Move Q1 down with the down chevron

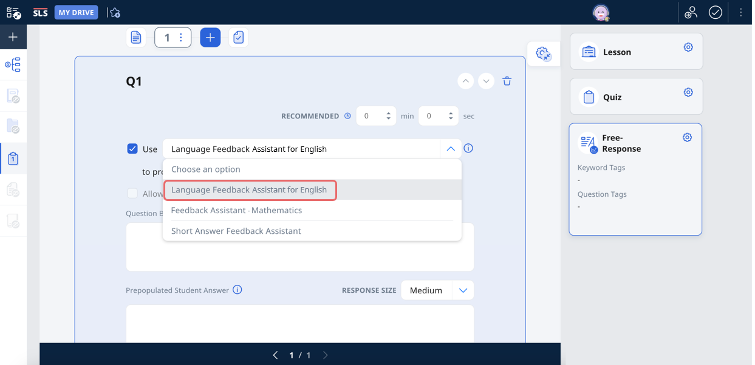(x=486, y=81)
